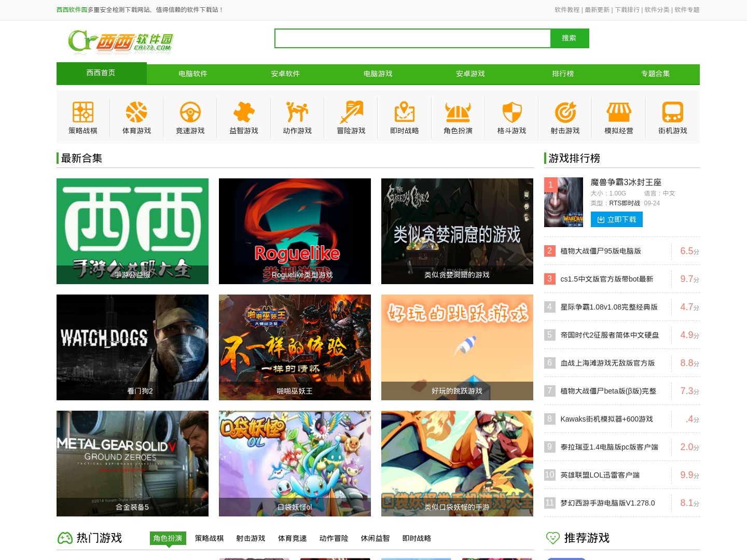Open the 街机游戏 handheld console icon
The width and height of the screenshot is (747, 560).
point(673,112)
